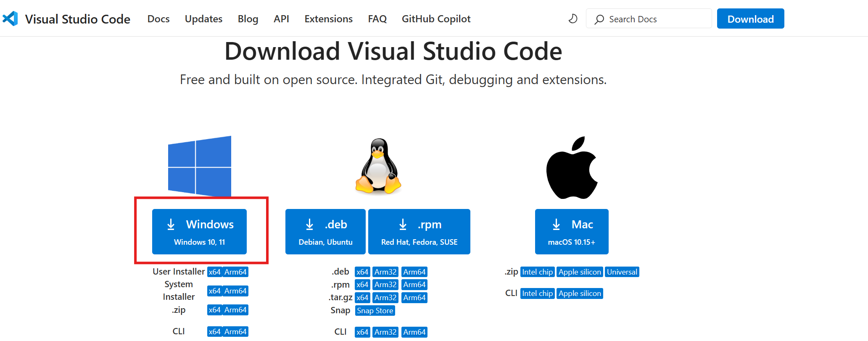The image size is (868, 341).
Task: Click the search magnifier icon
Action: click(x=599, y=19)
